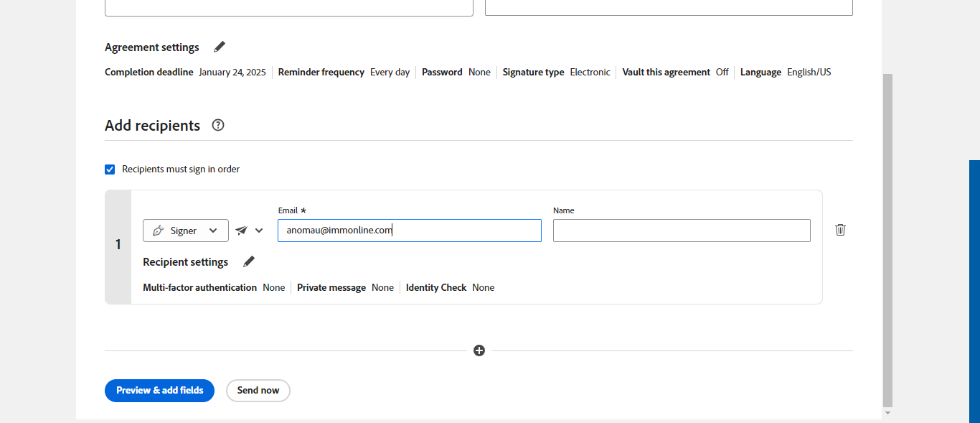Add another recipient with plus icon
Image resolution: width=980 pixels, height=423 pixels.
click(479, 350)
